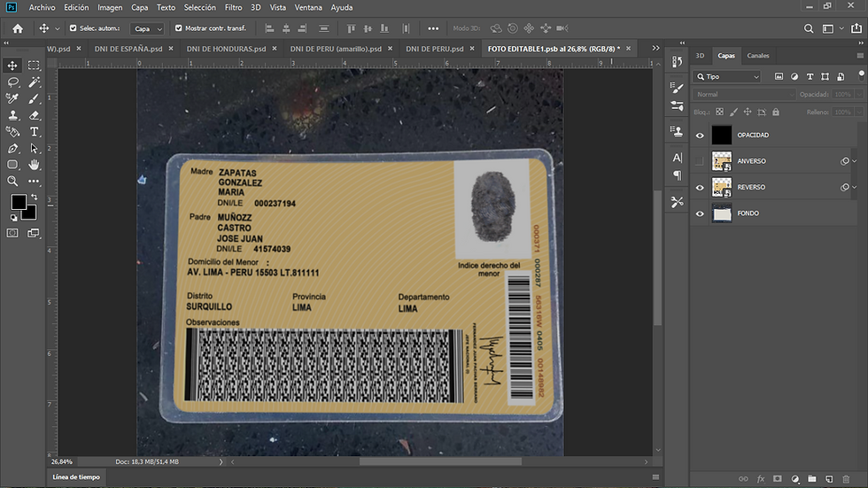Toggle the layer filtering switch

point(861,74)
